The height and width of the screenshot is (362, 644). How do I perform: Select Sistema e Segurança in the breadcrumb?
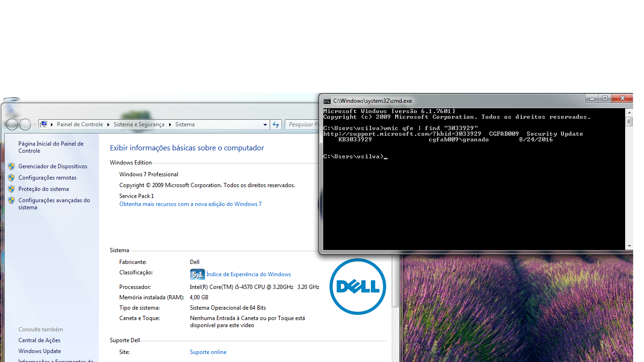139,124
